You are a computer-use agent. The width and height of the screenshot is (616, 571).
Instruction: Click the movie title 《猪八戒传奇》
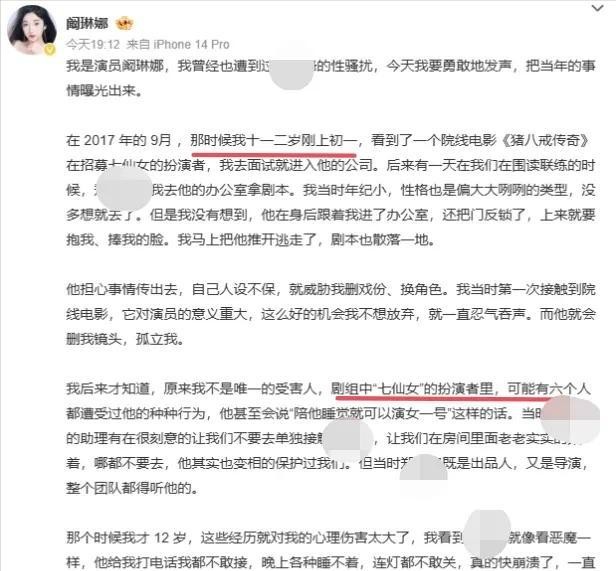(546, 141)
